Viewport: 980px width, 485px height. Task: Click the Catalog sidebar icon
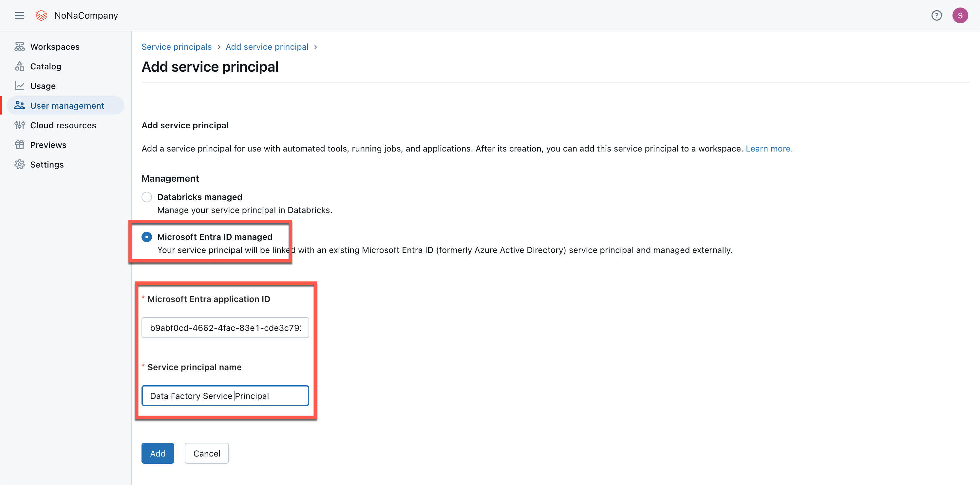pyautogui.click(x=19, y=66)
